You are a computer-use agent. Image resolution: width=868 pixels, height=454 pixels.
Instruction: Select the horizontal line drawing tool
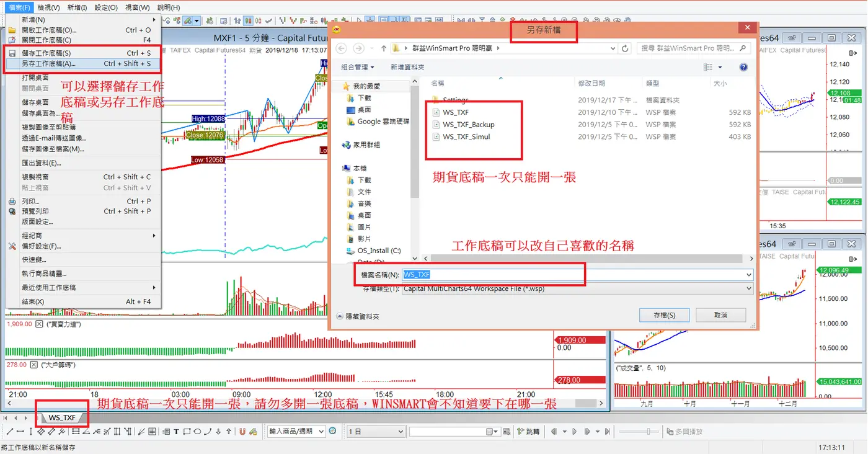[20, 432]
